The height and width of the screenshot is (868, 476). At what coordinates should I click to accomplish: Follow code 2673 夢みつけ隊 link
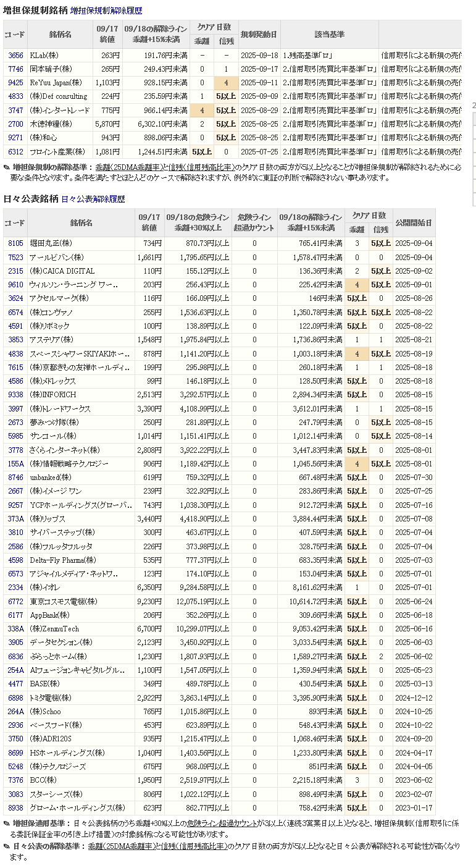(15, 422)
